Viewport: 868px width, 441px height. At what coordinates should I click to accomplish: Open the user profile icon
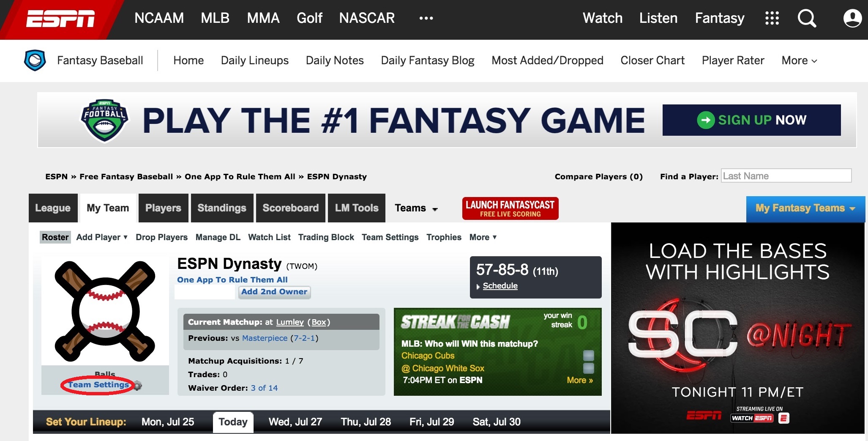coord(852,18)
